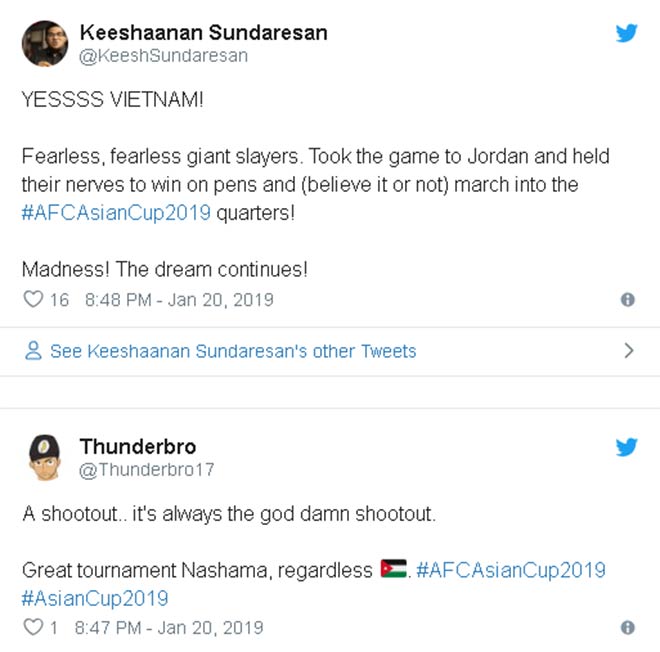
Task: Open info icon on Thunderbro's tweet
Action: coord(627,627)
